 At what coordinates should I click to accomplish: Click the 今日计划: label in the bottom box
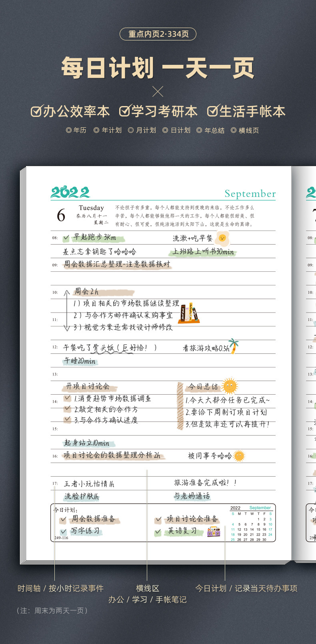coord(66,510)
